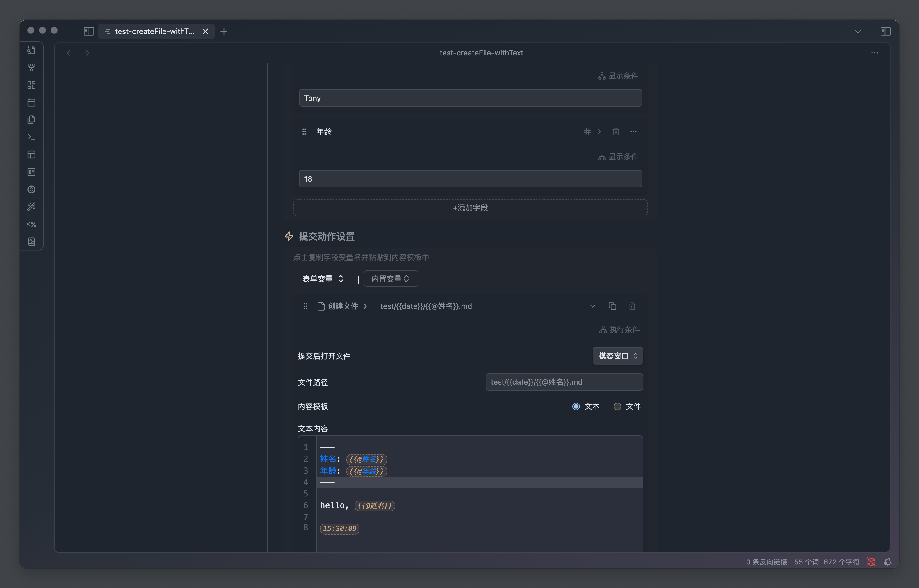The height and width of the screenshot is (588, 919).
Task: Click the kanban board ribbon icon
Action: pyautogui.click(x=31, y=172)
